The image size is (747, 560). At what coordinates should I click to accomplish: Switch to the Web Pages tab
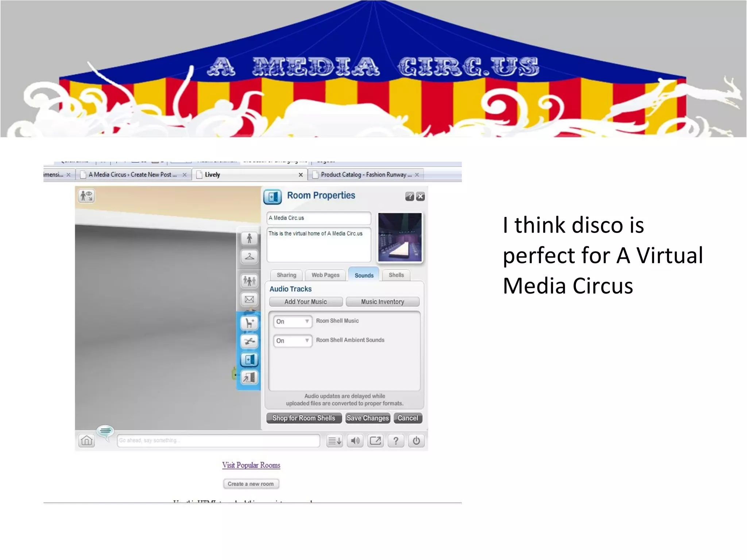(x=325, y=275)
